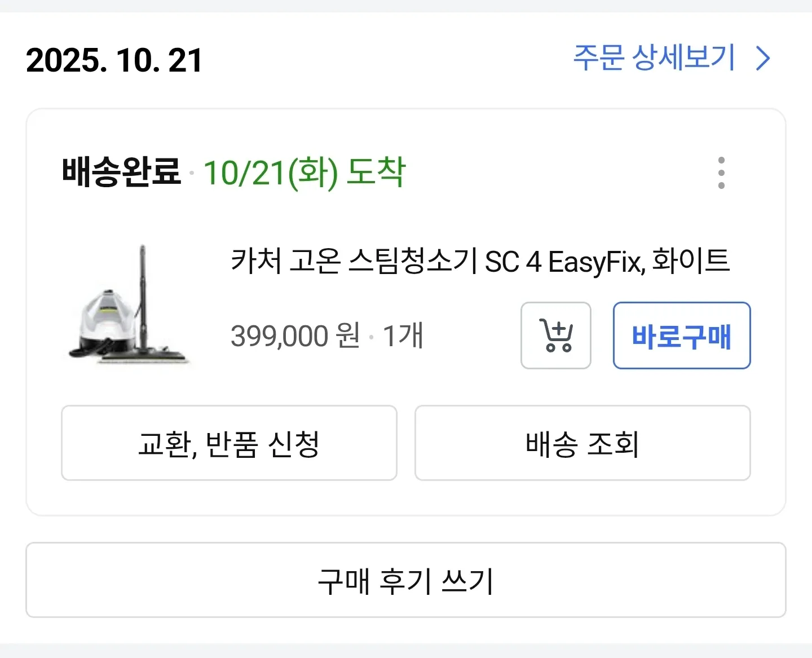Click the 399,000 원 price text
This screenshot has width=812, height=658.
(295, 336)
